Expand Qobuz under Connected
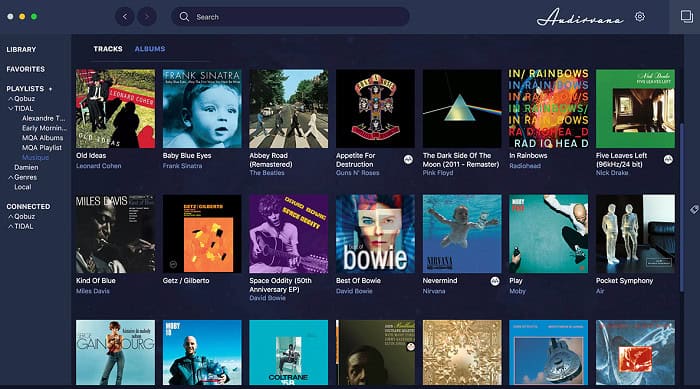 (11, 217)
